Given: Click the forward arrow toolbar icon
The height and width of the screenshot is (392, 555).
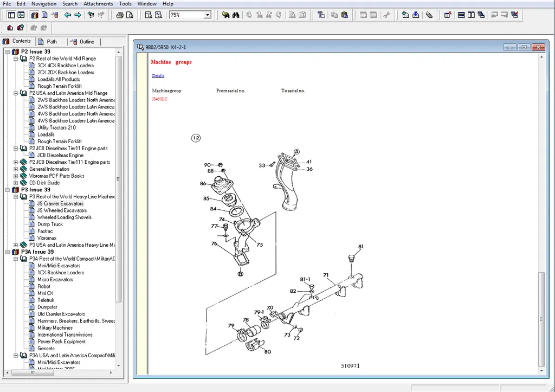Looking at the screenshot, I should click(78, 15).
